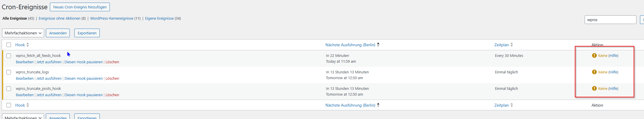This screenshot has height=119, width=644.
Task: Check the wprss_truncate_logs row checkbox
Action: (9, 72)
